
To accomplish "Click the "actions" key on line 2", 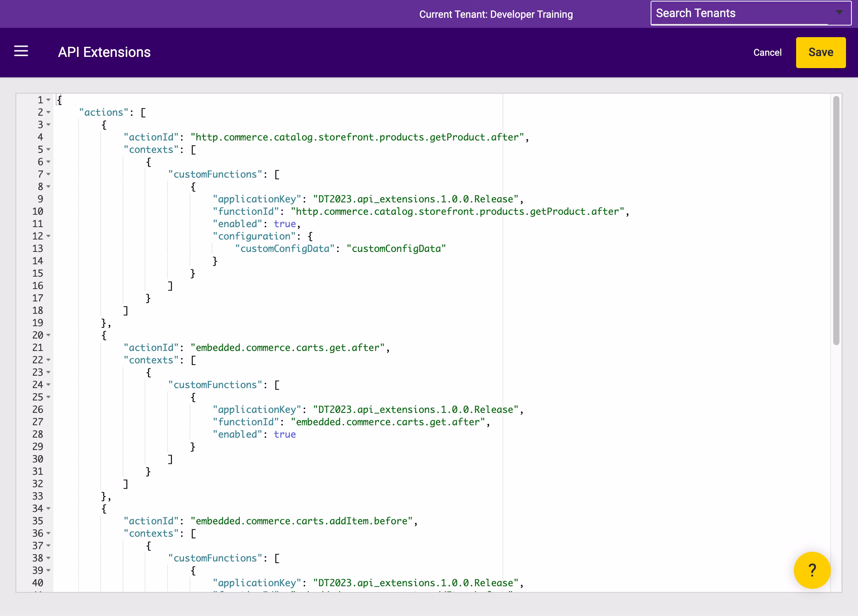I will [104, 113].
